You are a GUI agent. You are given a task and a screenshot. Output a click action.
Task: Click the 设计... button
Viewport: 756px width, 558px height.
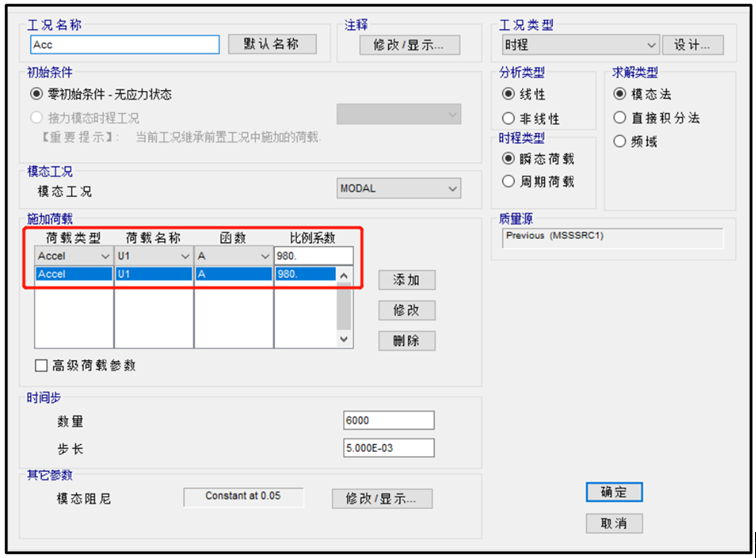point(692,45)
